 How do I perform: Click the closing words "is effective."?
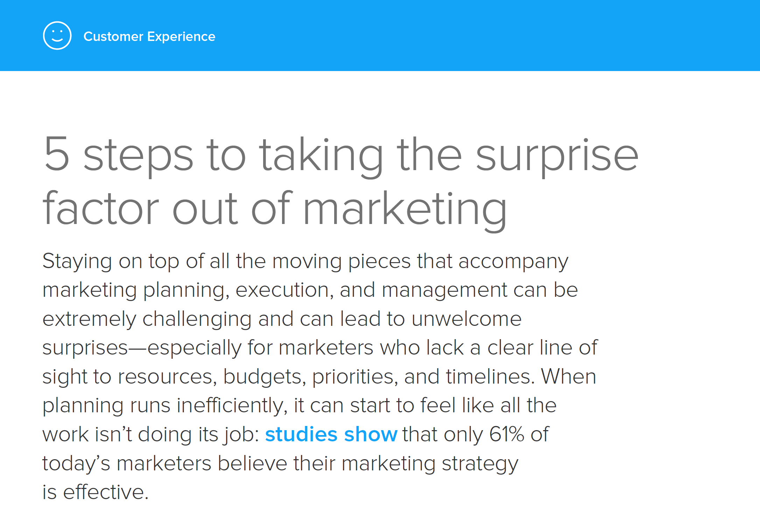coord(96,492)
